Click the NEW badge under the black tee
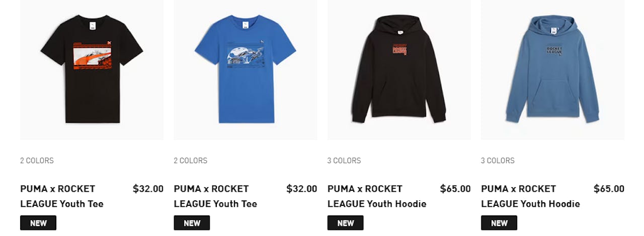Viewport: 644px width, 236px height. point(38,223)
